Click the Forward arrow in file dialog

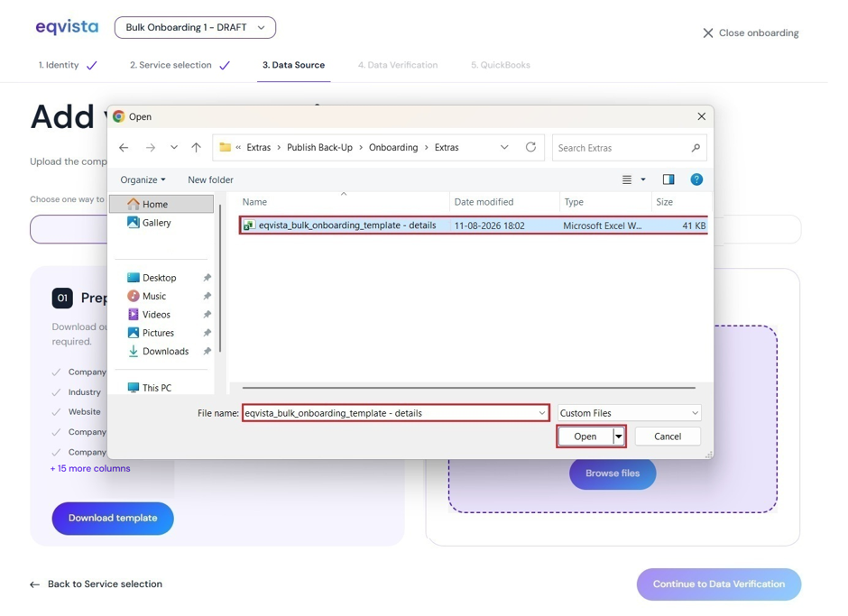tap(151, 148)
